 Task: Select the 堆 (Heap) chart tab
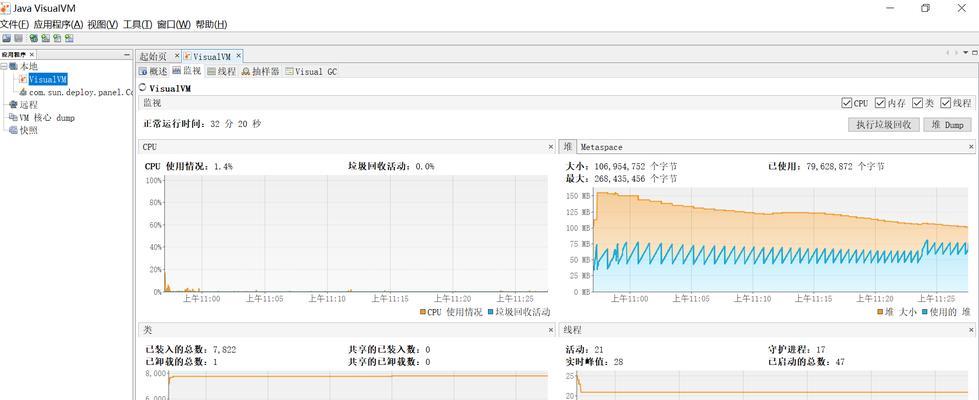point(568,147)
